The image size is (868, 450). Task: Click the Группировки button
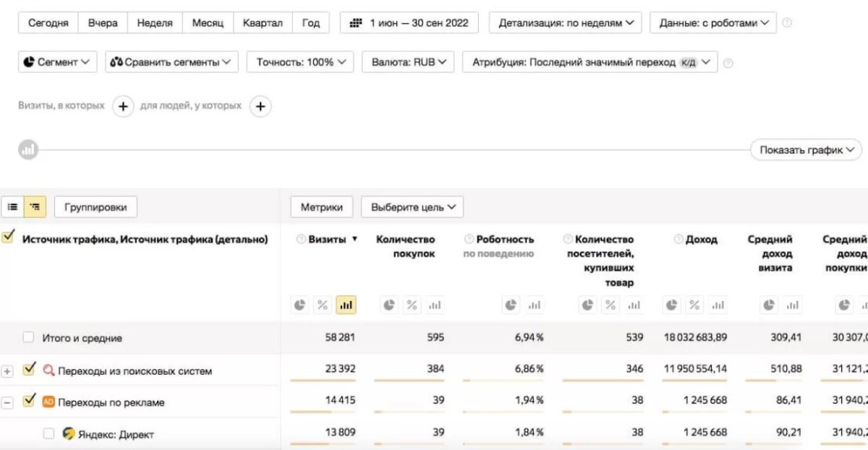tap(95, 207)
